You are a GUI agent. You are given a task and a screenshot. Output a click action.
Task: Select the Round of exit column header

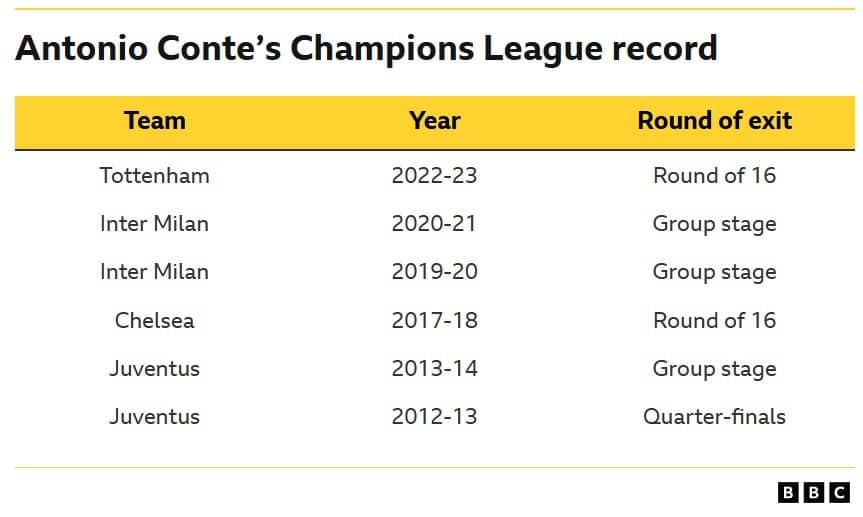[x=714, y=121]
